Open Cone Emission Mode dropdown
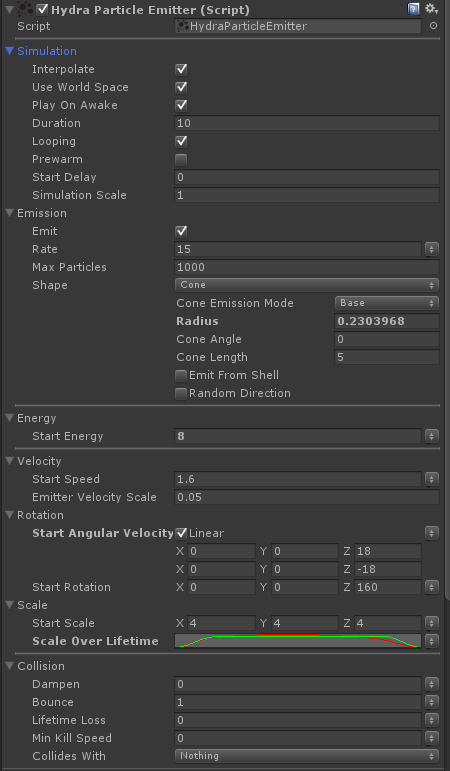 pyautogui.click(x=387, y=303)
